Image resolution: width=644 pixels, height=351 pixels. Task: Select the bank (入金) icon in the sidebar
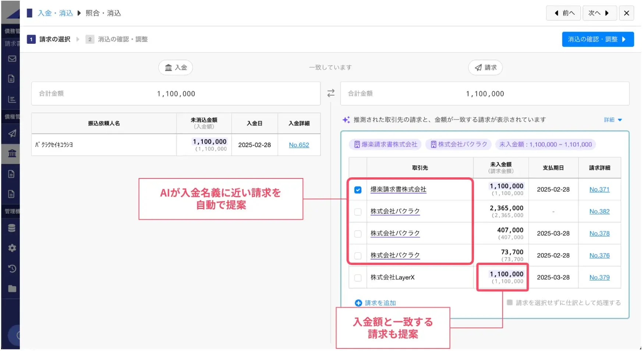tap(12, 153)
